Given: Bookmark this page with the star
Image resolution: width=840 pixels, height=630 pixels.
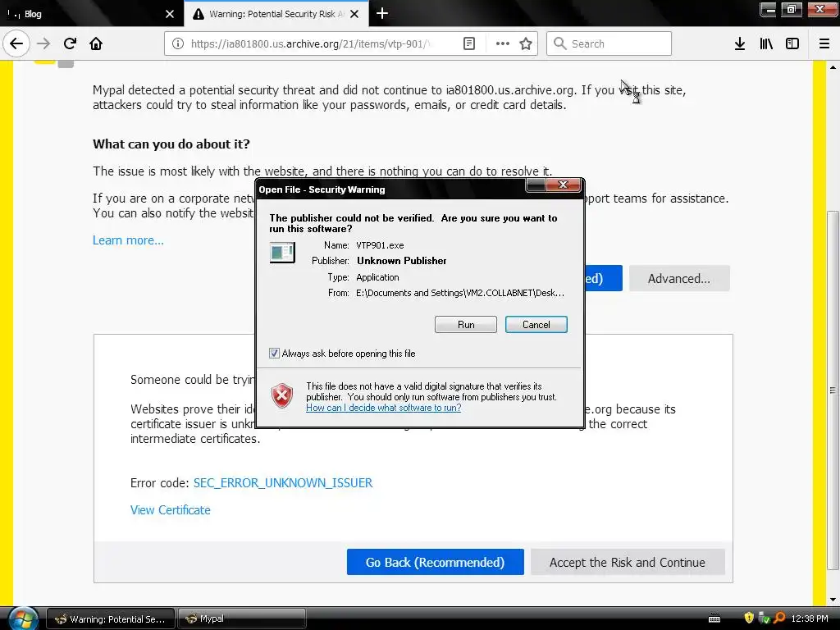Looking at the screenshot, I should tap(526, 43).
